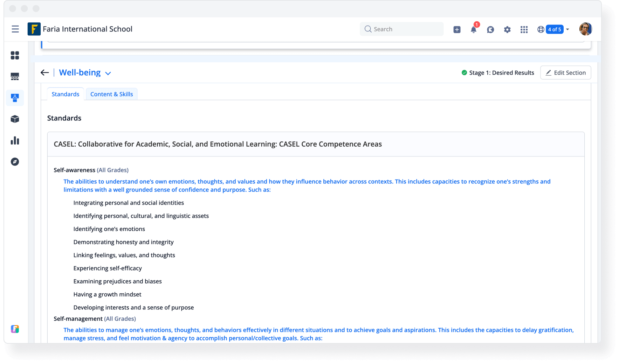The height and width of the screenshot is (364, 619).
Task: Open the compass explore icon
Action: click(15, 162)
